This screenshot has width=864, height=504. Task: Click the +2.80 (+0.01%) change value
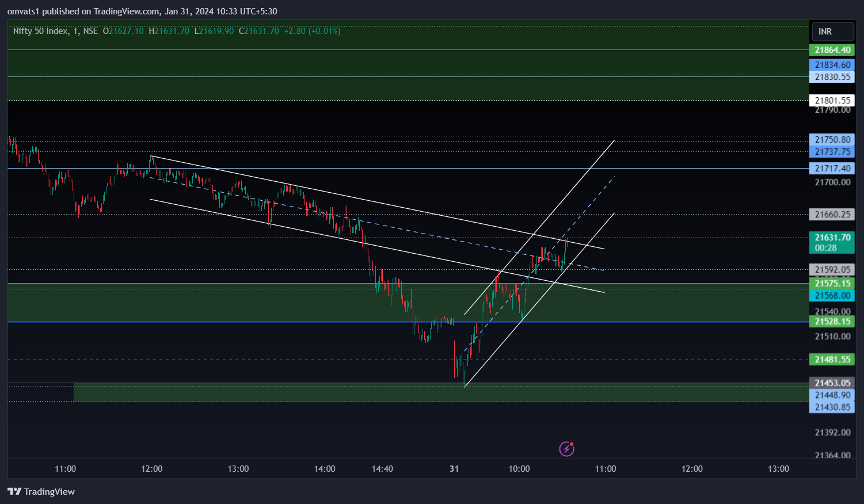pyautogui.click(x=313, y=31)
